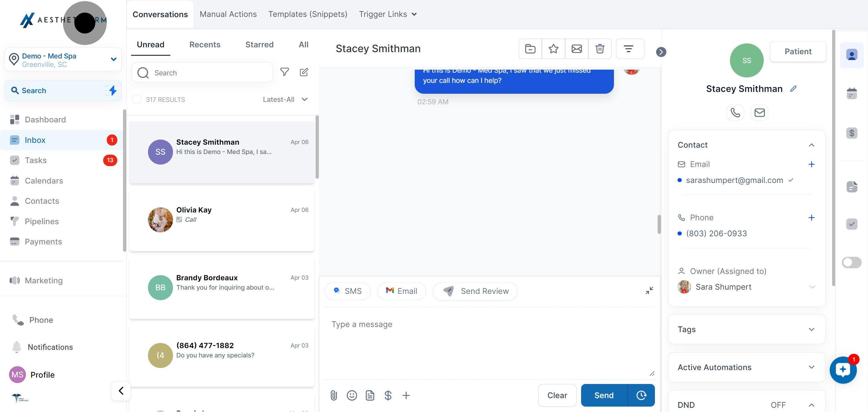The height and width of the screenshot is (412, 868).
Task: Call contact using phone icon
Action: (x=735, y=112)
